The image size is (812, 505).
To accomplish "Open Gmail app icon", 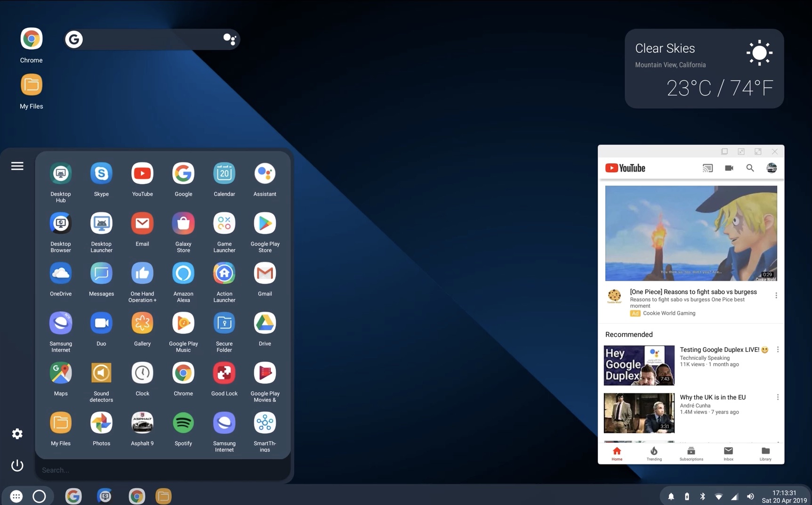I will pyautogui.click(x=265, y=273).
